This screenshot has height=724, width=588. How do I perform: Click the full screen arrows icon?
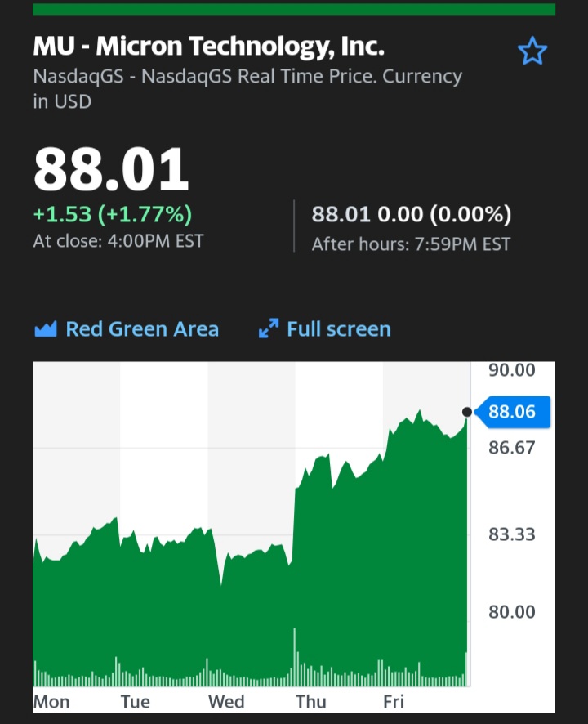point(268,329)
